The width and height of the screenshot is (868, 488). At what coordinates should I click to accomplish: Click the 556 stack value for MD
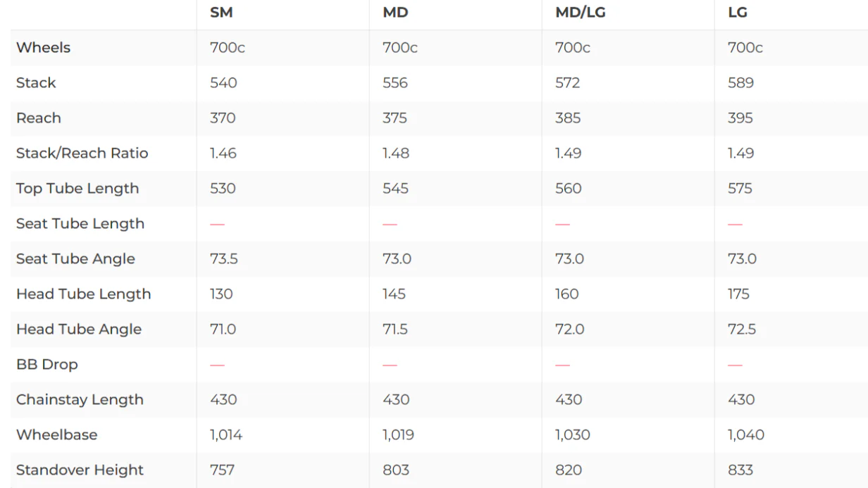coord(395,82)
